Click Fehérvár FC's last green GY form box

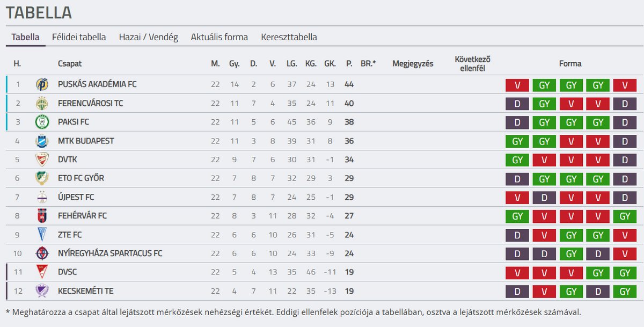(625, 216)
